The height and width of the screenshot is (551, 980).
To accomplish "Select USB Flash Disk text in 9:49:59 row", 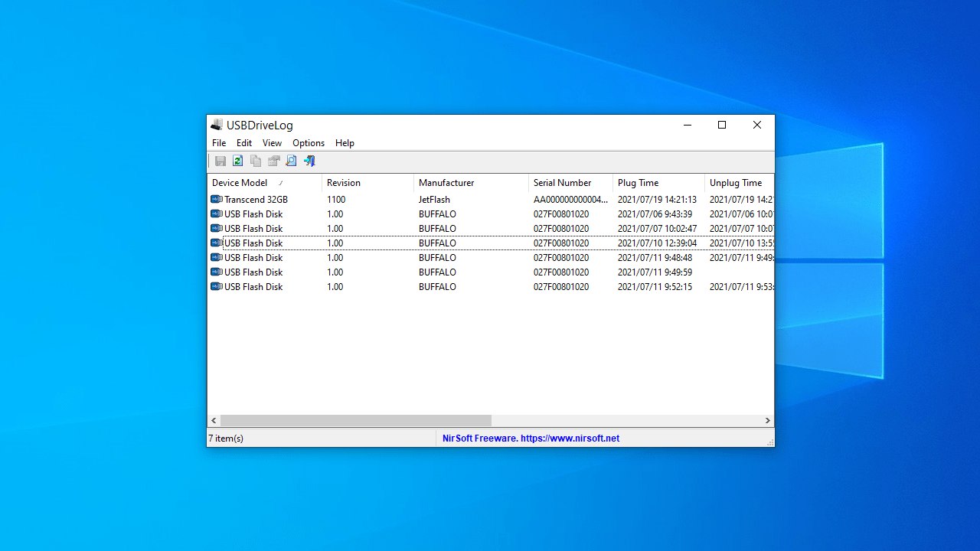I will click(x=253, y=272).
